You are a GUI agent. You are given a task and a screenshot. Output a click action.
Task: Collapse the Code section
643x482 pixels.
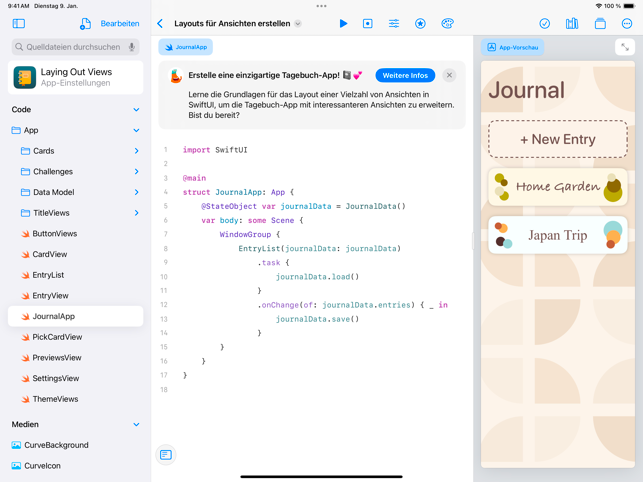tap(136, 110)
